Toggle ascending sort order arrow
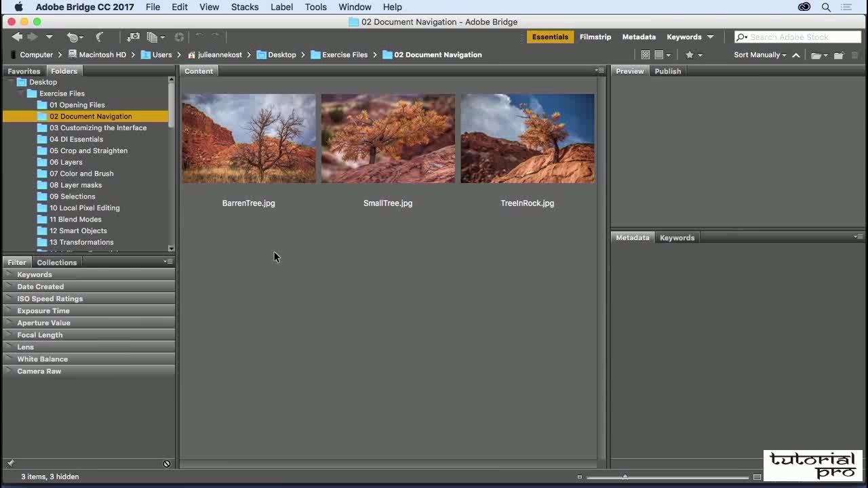The width and height of the screenshot is (868, 488). click(796, 55)
